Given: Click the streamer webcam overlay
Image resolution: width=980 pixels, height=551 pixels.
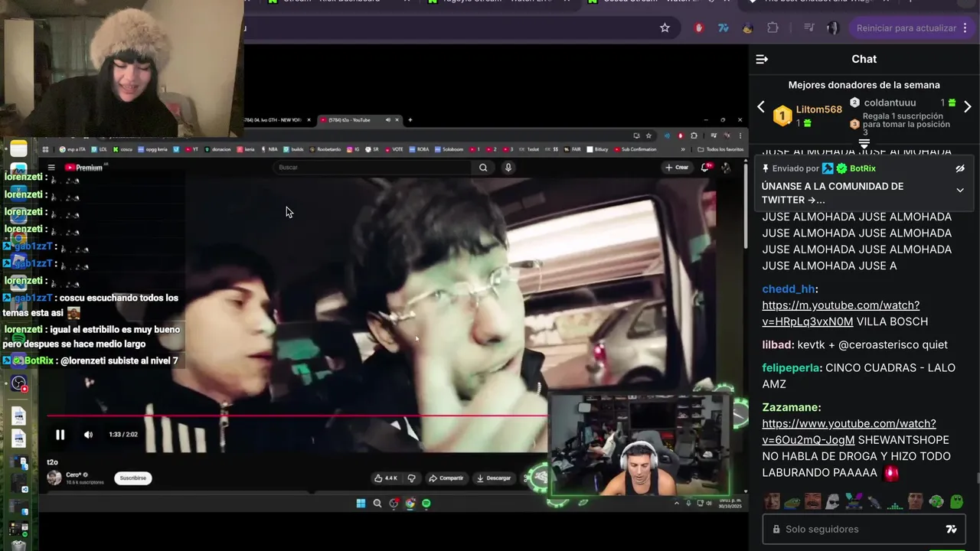Looking at the screenshot, I should (x=639, y=444).
